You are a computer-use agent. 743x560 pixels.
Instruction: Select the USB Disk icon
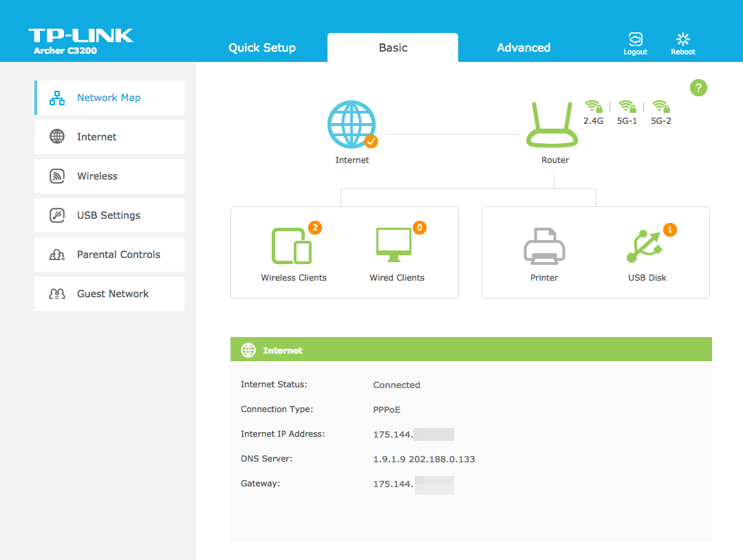647,246
